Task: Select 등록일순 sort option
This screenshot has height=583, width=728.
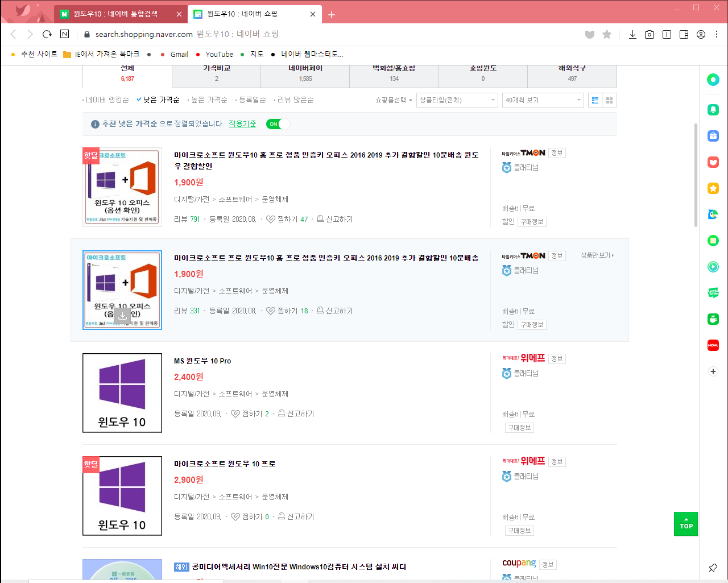Action: point(252,100)
